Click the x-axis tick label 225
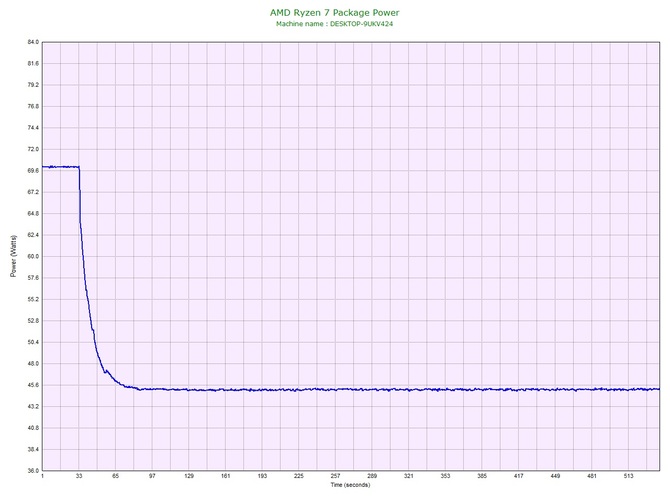The image size is (670, 502). tap(299, 476)
